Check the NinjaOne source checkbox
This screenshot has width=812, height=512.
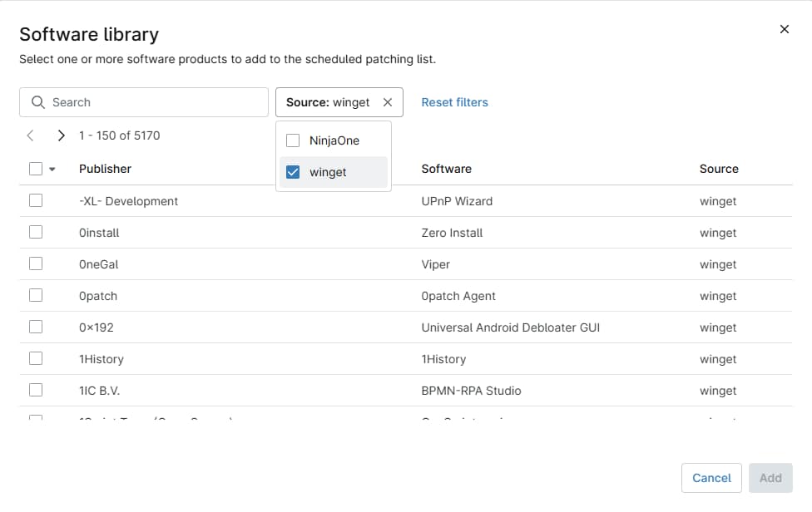point(292,140)
